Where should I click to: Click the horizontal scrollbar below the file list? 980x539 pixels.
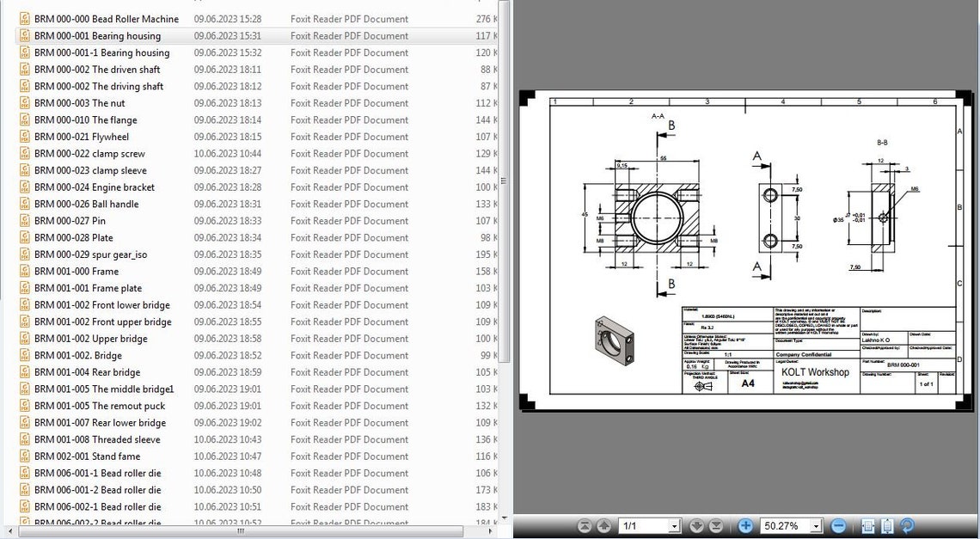pyautogui.click(x=241, y=533)
